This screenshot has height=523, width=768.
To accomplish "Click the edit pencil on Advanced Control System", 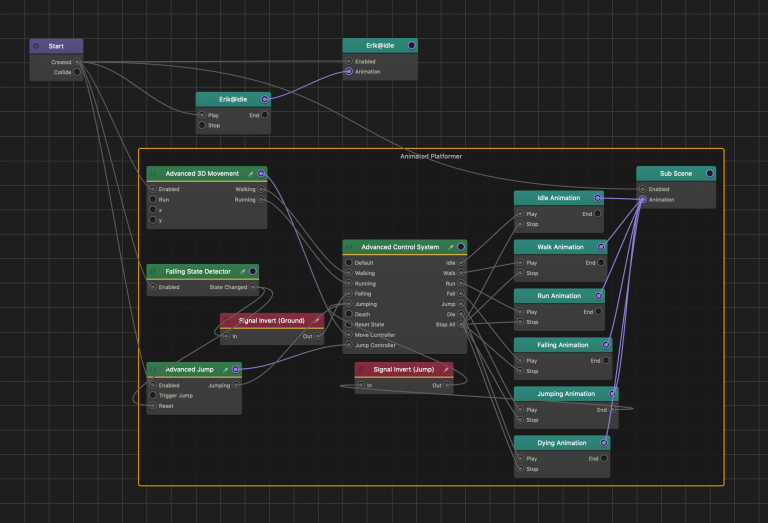I will 451,247.
